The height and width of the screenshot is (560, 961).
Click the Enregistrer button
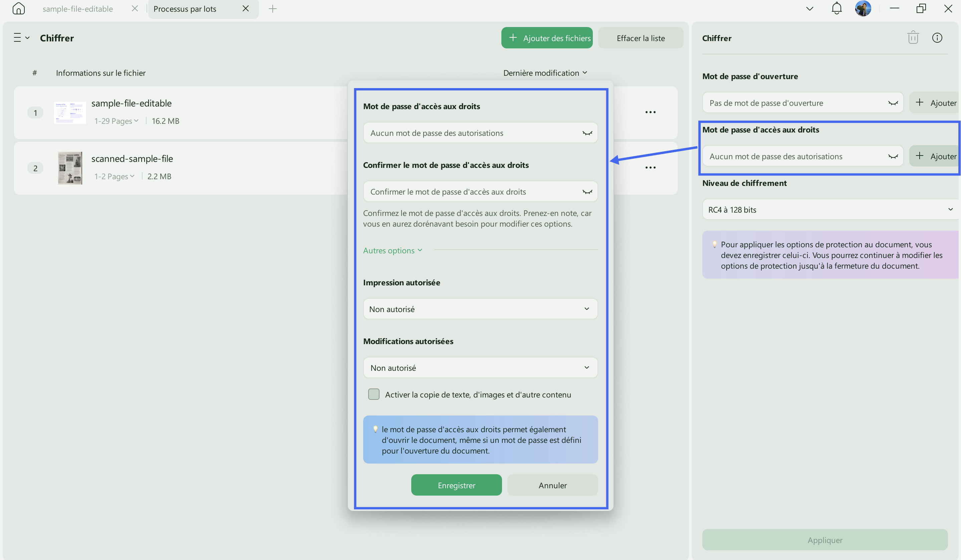[x=456, y=485]
